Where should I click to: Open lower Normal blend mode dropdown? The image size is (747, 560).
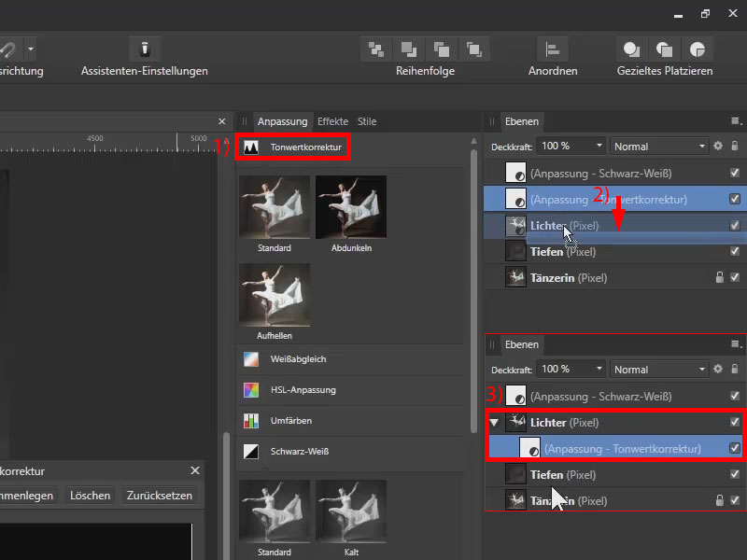(x=659, y=369)
